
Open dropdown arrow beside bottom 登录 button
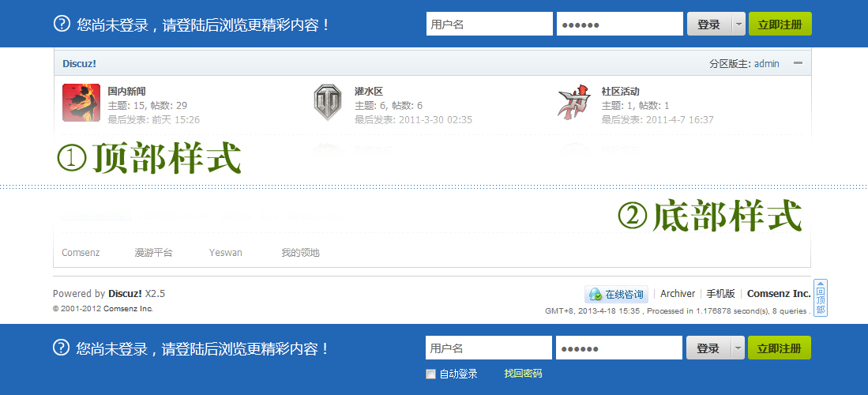tap(738, 348)
